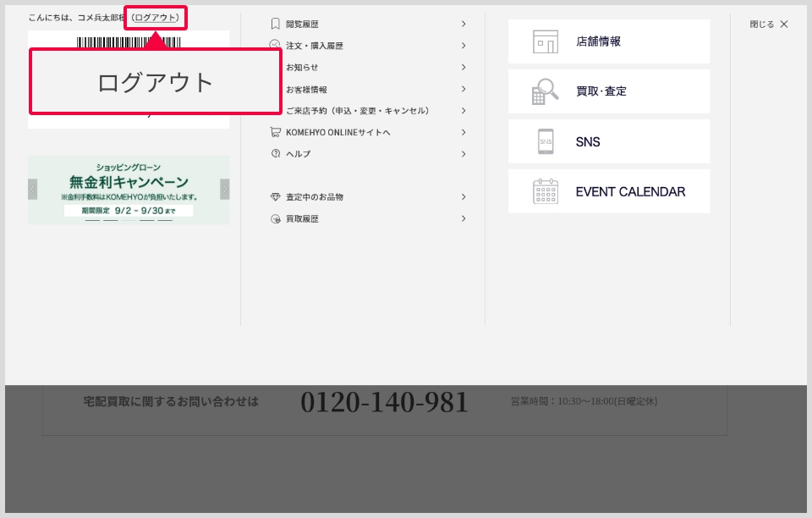Click the shopping cart icon for KOMEHYO ONLINE

(x=275, y=132)
